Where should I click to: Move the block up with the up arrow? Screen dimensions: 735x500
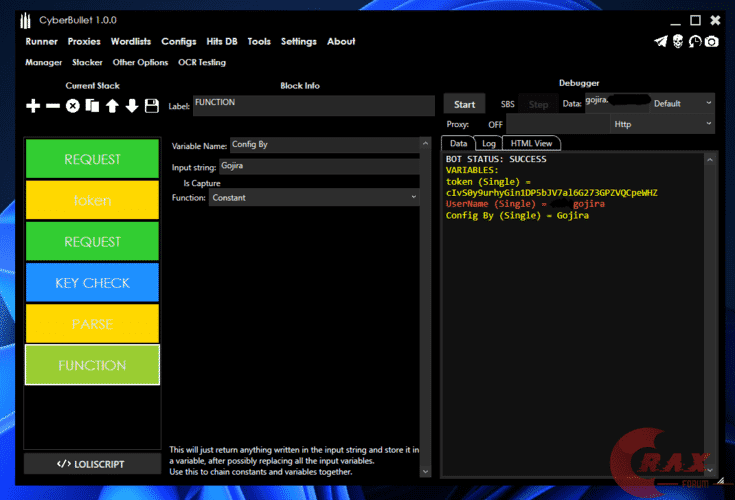pos(112,105)
